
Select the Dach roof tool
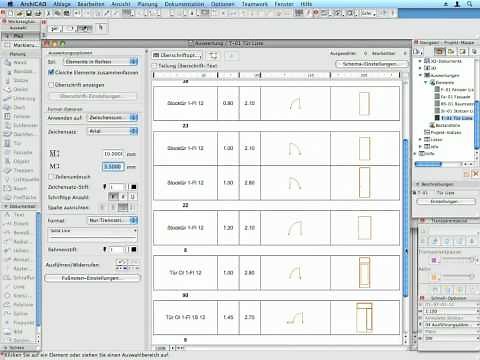[19, 107]
